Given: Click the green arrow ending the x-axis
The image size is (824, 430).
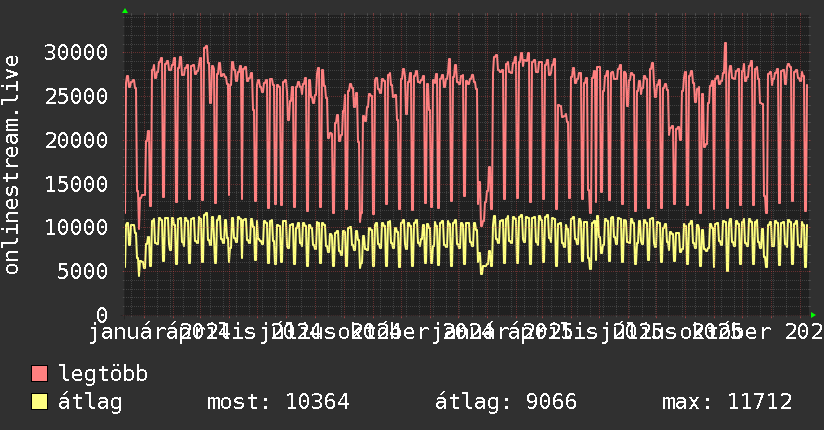Looking at the screenshot, I should (x=813, y=315).
